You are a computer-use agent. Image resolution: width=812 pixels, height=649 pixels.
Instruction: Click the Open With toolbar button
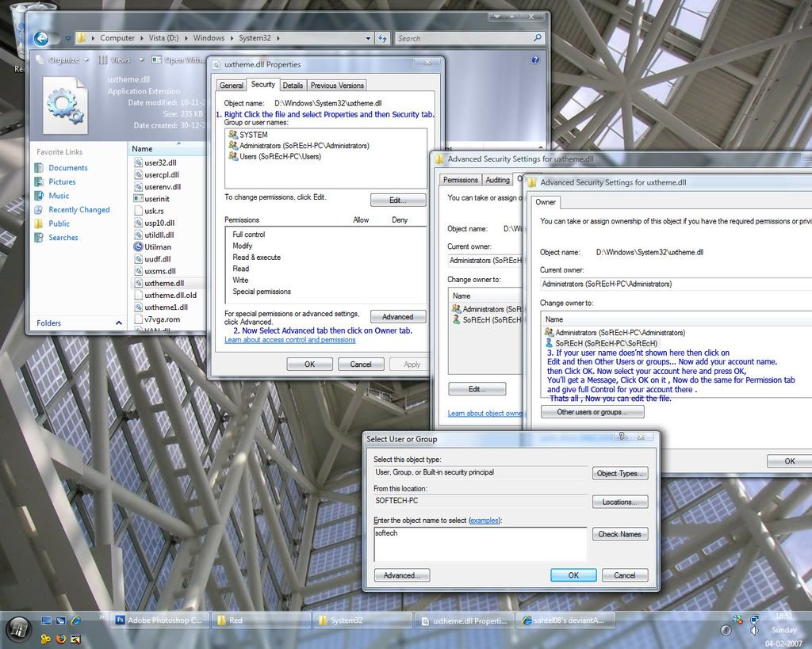pos(178,60)
